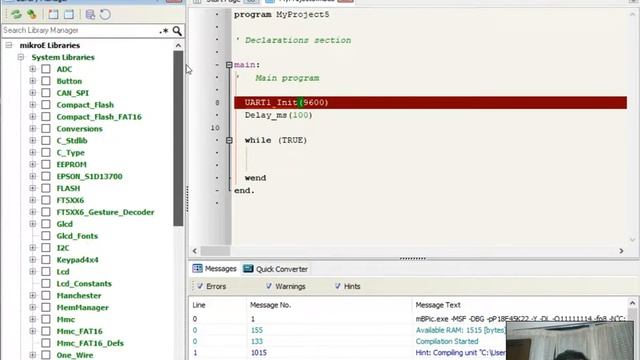Switch to the Quick Converter tab
The width and height of the screenshot is (640, 360).
[276, 269]
